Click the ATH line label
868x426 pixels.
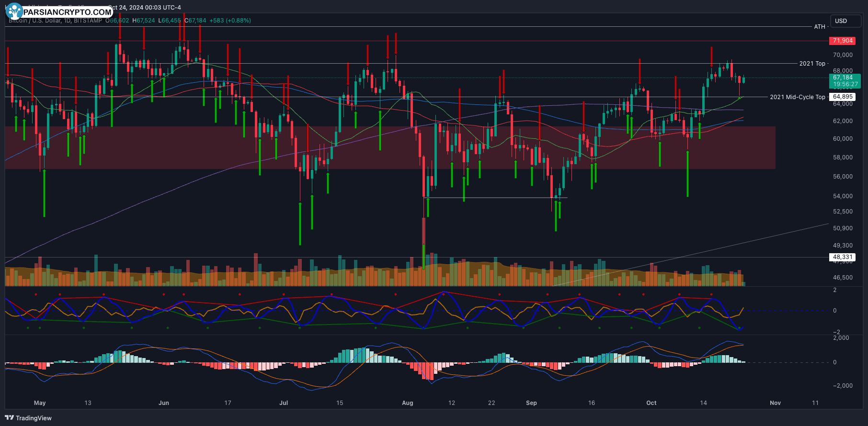pos(820,27)
